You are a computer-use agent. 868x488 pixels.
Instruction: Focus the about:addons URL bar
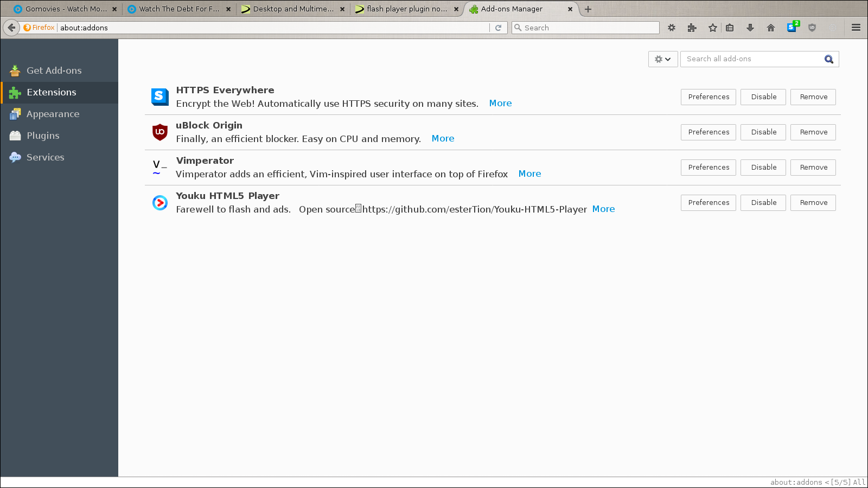click(274, 28)
